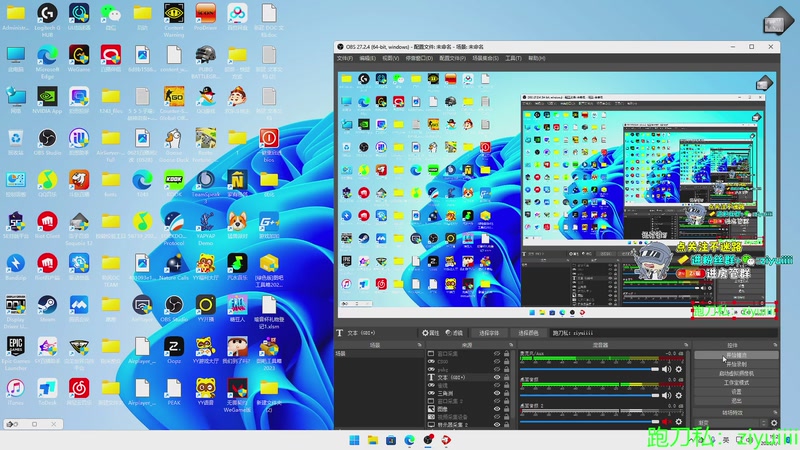Open the 工具(T) menu
Screen dimensions: 800x450
[513, 58]
